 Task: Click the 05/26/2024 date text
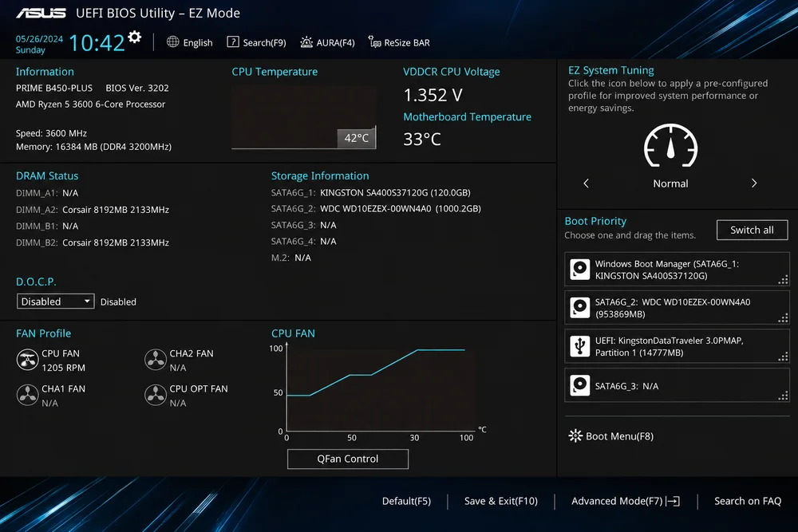39,38
